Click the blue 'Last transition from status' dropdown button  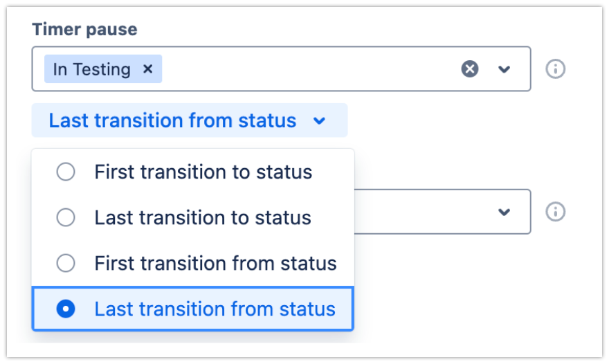click(x=172, y=120)
